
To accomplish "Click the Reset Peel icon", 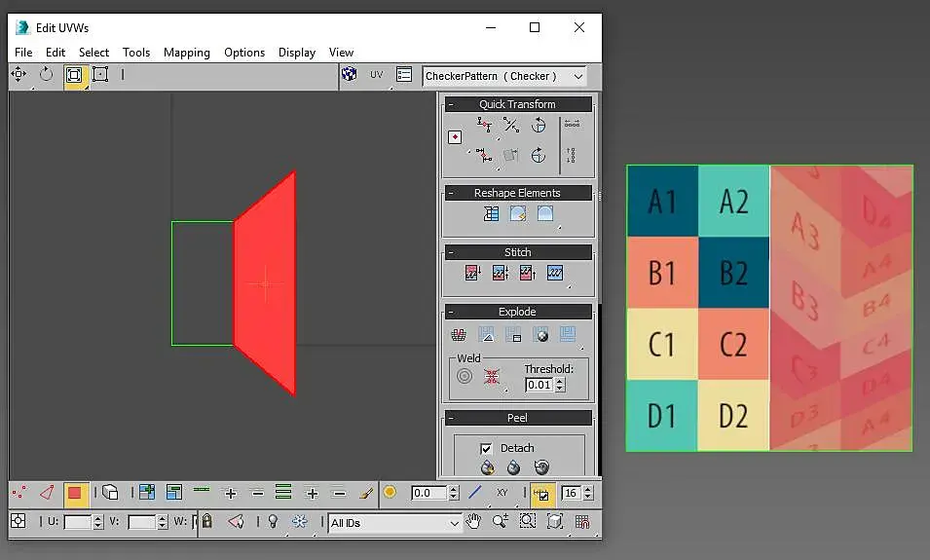I will 540,467.
